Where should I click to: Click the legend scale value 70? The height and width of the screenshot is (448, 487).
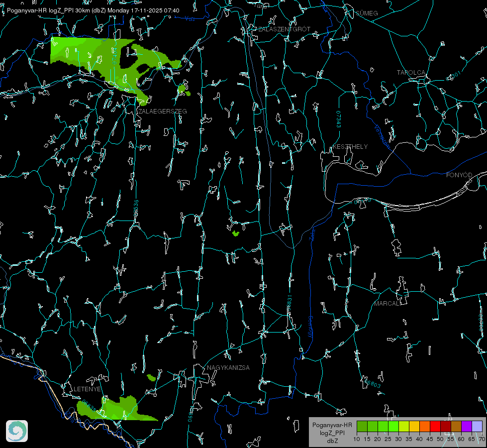click(x=482, y=440)
